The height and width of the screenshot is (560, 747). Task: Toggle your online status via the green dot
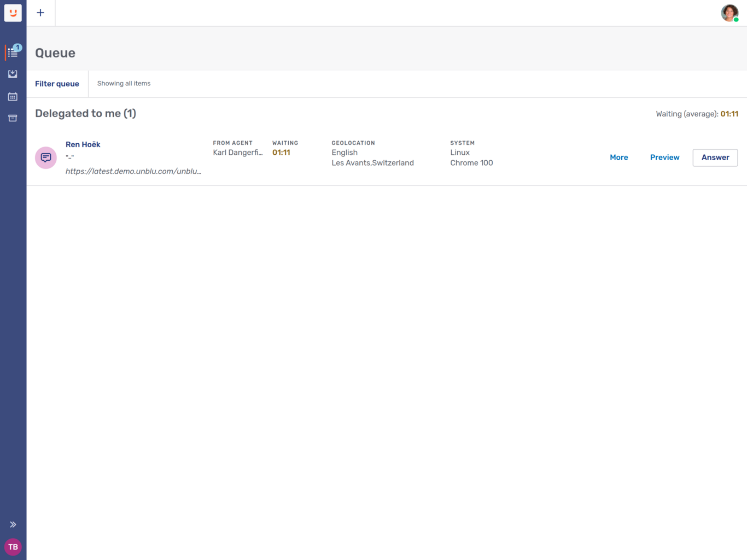(737, 20)
